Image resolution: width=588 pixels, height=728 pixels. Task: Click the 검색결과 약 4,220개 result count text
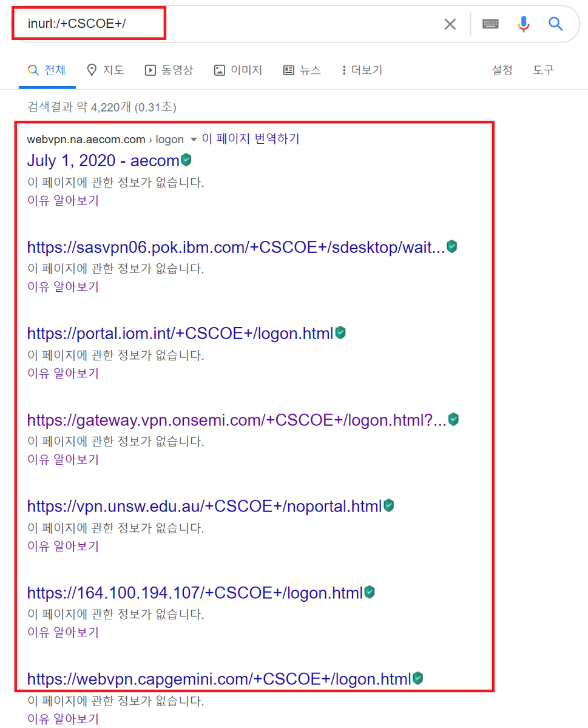pos(101,107)
